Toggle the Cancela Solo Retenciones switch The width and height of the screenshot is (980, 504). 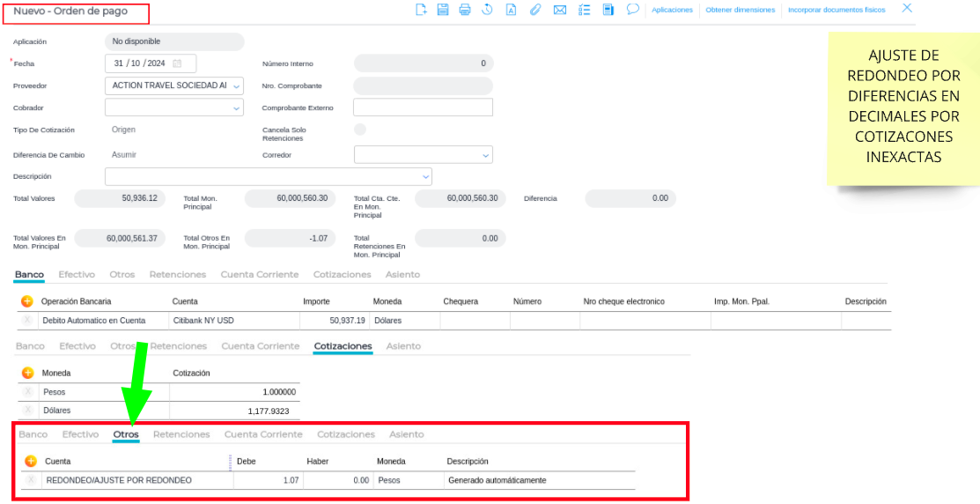click(359, 130)
